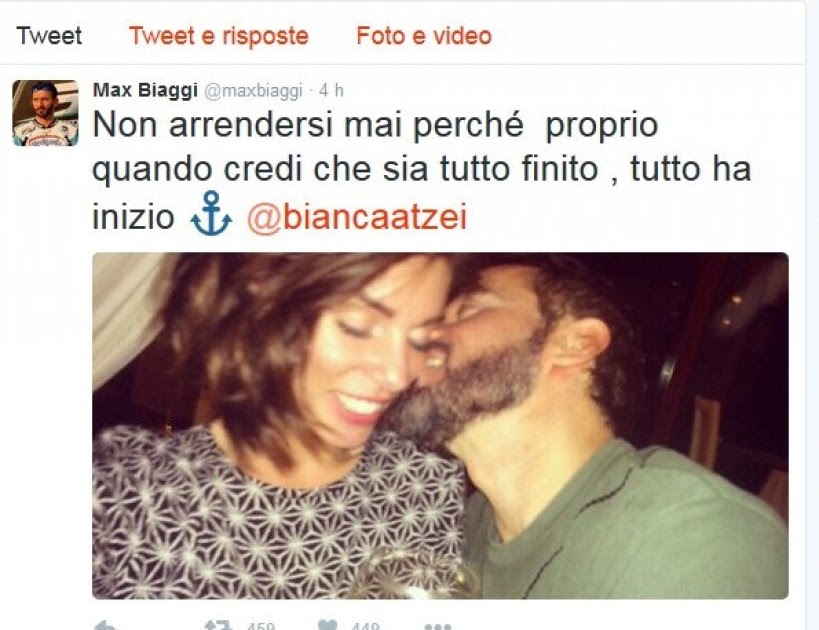The image size is (819, 630).
Task: Click the 4 h timestamp
Action: [x=331, y=90]
